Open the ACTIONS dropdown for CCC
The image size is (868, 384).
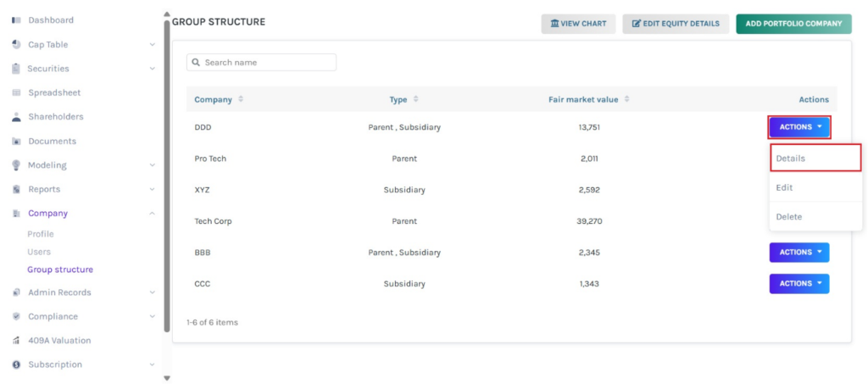coord(798,284)
